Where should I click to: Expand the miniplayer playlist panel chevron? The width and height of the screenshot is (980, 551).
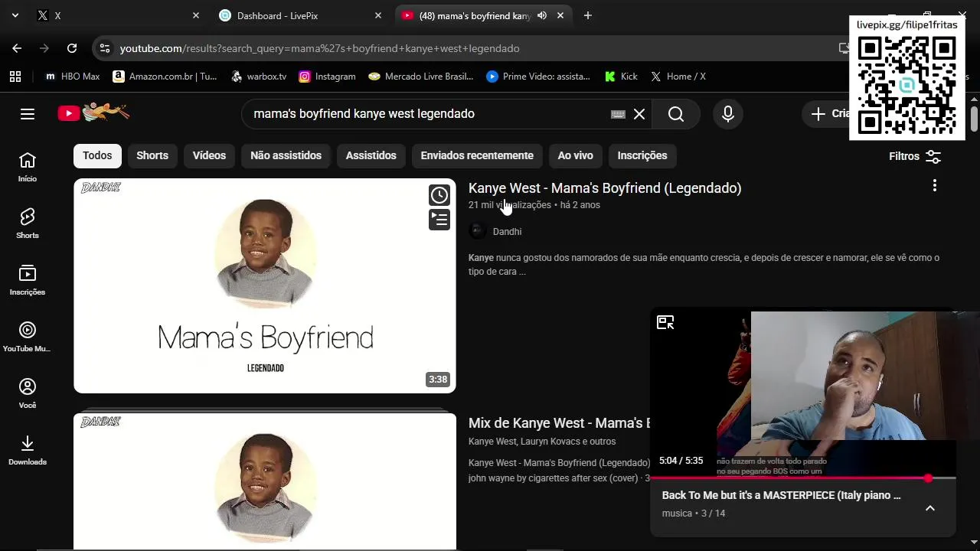click(x=930, y=508)
